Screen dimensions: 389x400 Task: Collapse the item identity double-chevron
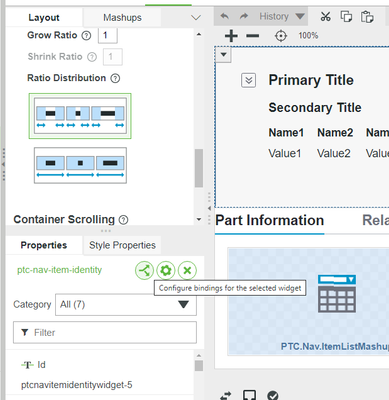click(249, 80)
